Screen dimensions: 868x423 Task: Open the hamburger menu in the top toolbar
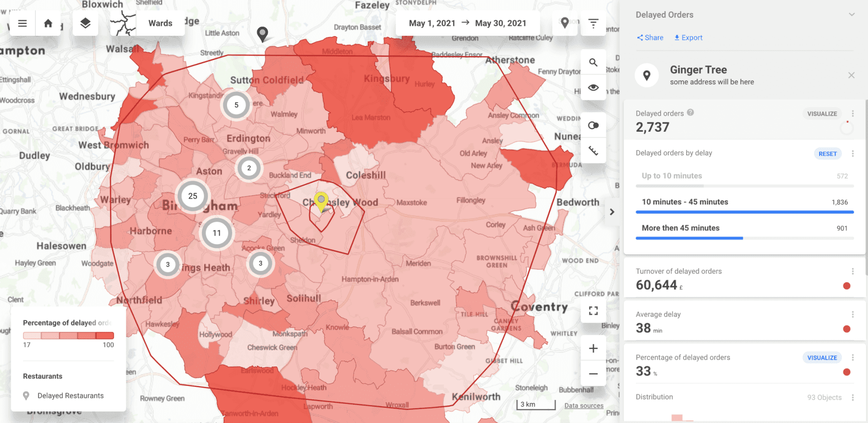pos(22,23)
